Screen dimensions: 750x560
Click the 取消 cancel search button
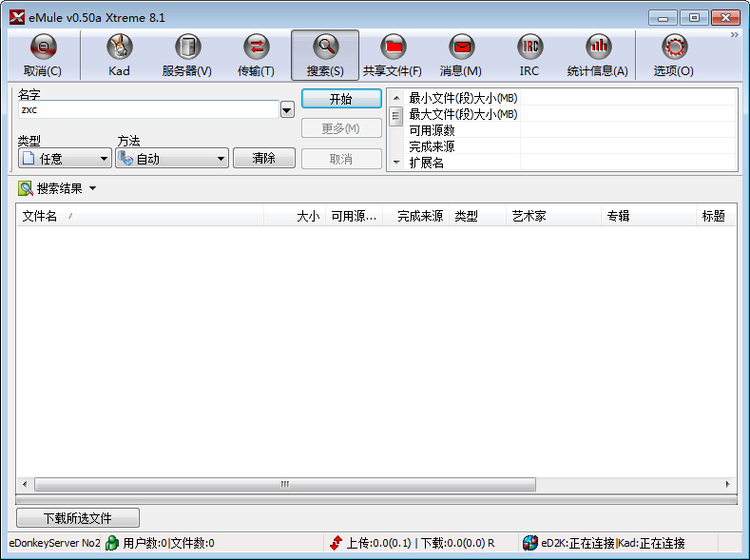[341, 159]
